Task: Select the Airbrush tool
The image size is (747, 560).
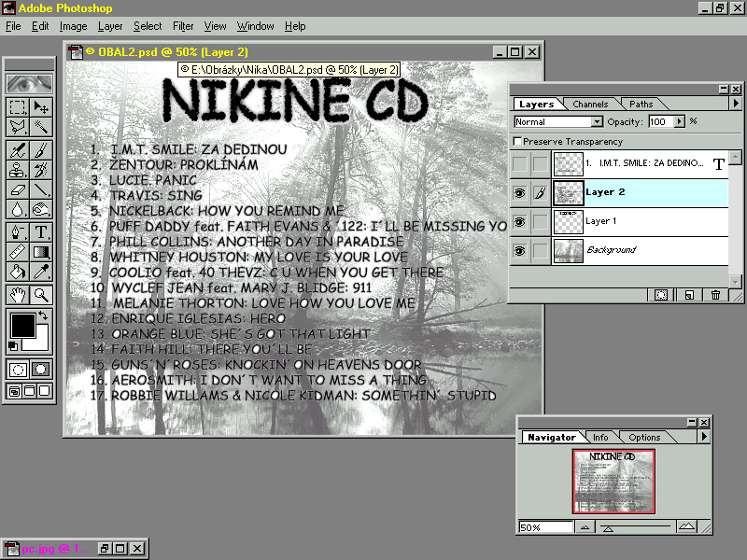Action: tap(18, 150)
